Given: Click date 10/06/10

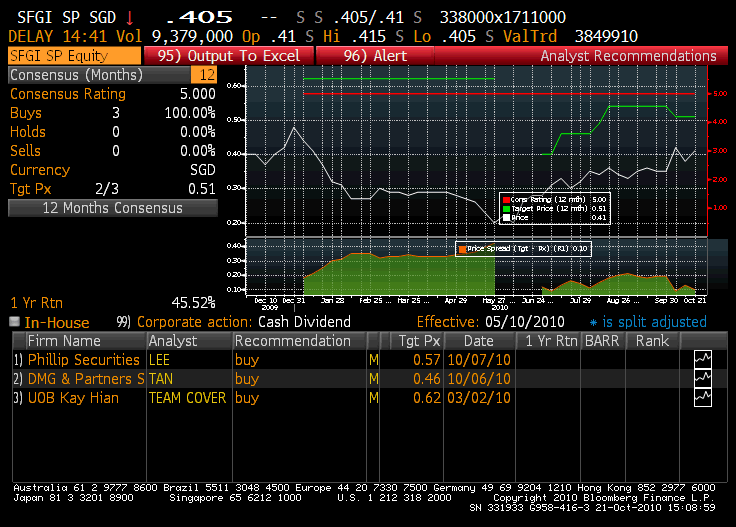Looking at the screenshot, I should [x=479, y=379].
